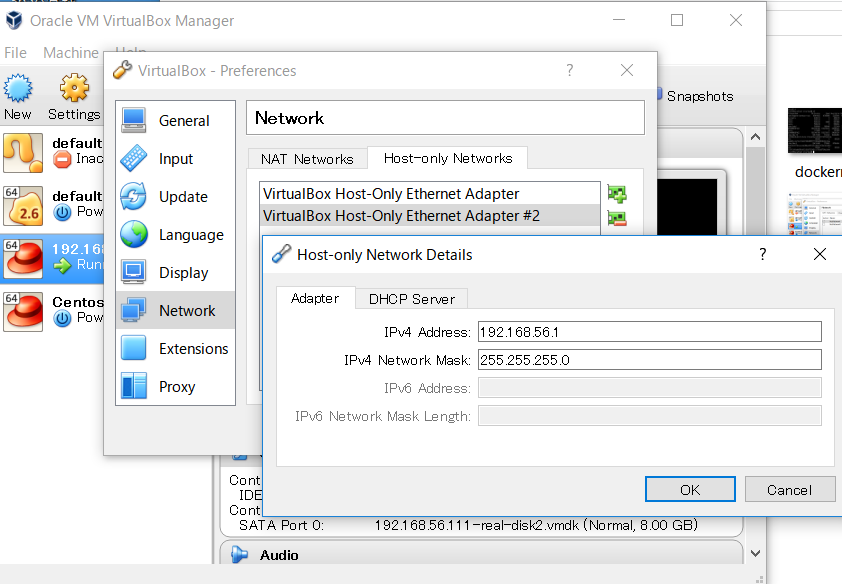Open the Settings gear toolbar icon
This screenshot has width=842, height=584.
pos(75,87)
